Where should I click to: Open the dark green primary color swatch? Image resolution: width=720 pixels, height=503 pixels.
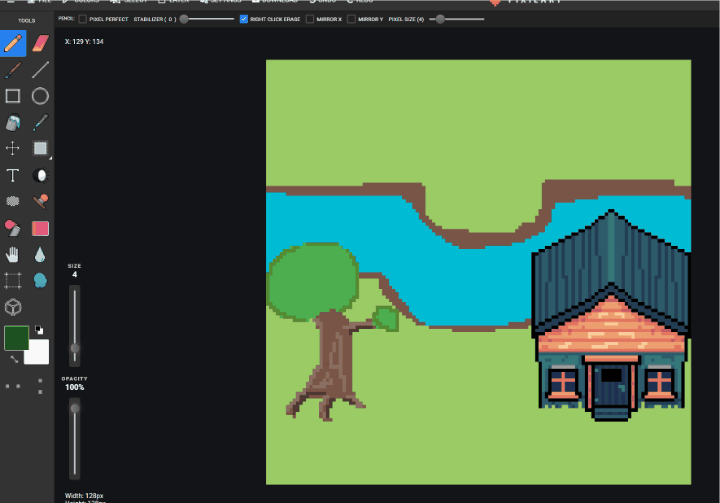coord(17,338)
